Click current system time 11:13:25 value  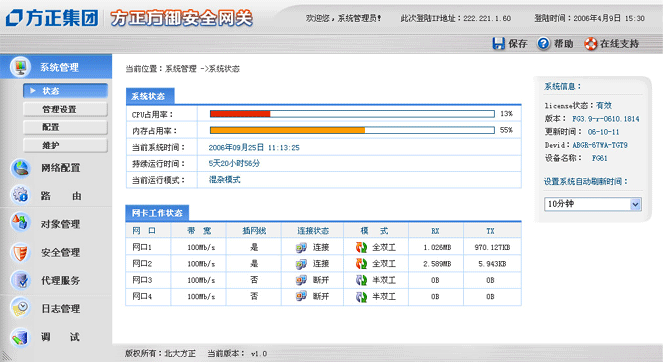pyautogui.click(x=254, y=147)
